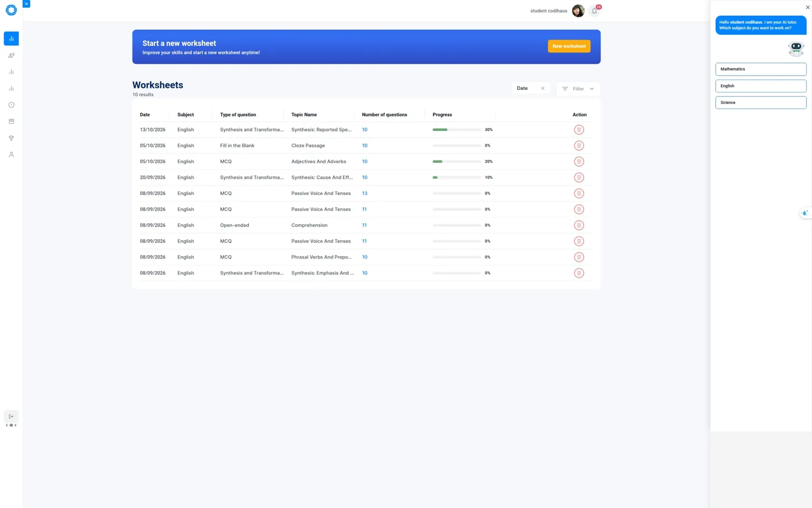
Task: Open the trophy achievements sidebar icon
Action: click(11, 138)
